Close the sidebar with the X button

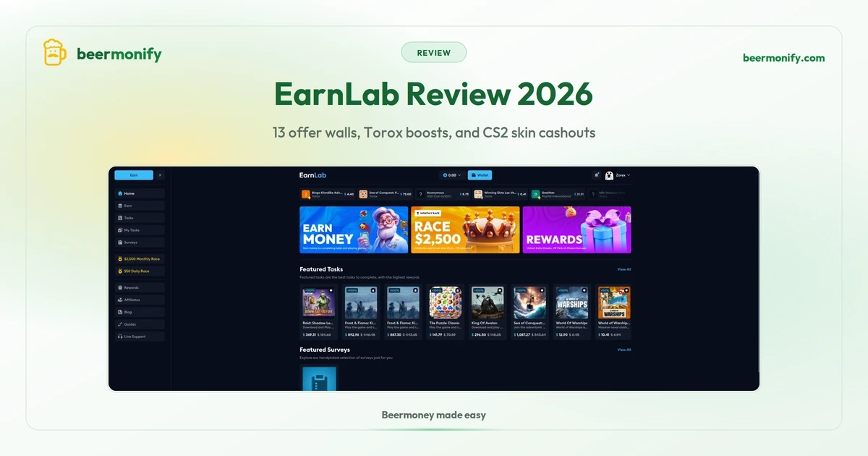[x=160, y=175]
